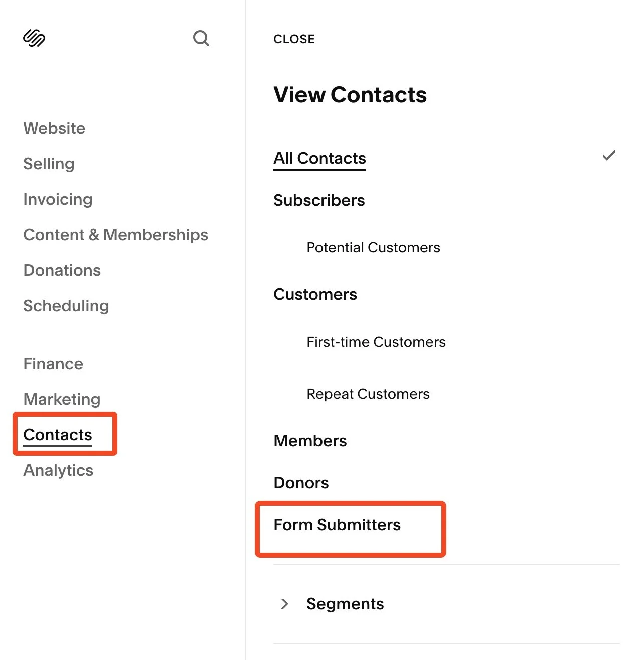
Task: Go to Website in sidebar
Action: click(x=54, y=128)
